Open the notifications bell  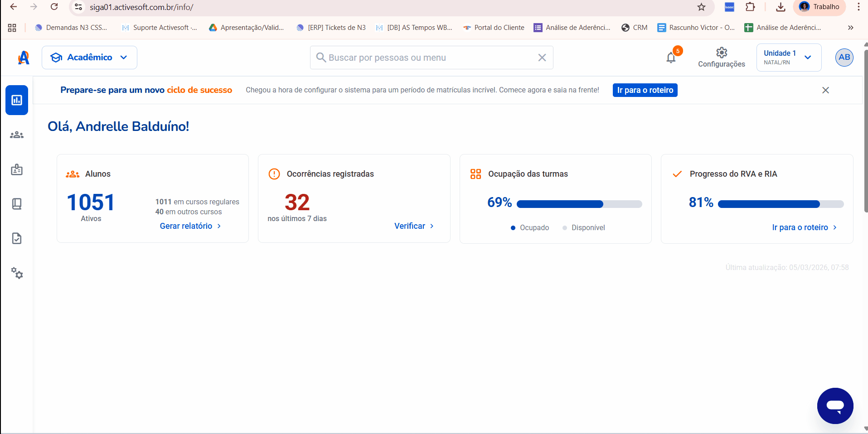671,58
